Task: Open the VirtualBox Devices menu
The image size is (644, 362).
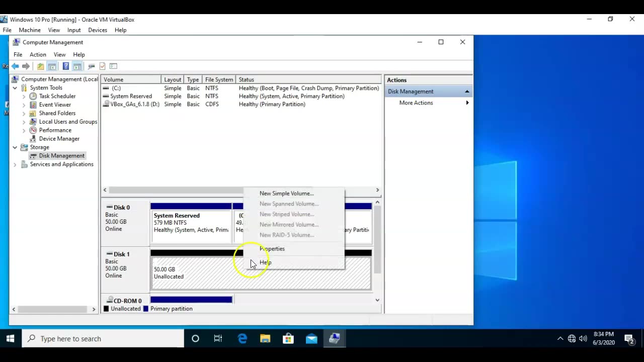Action: click(x=98, y=30)
